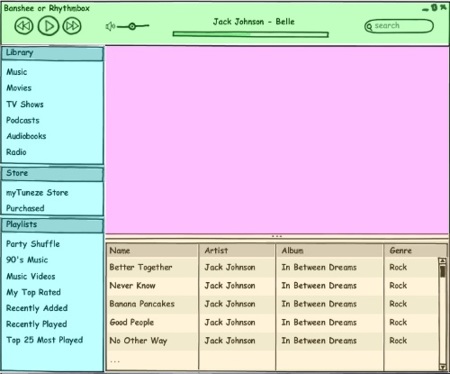
Task: Select the song Better Together
Action: [141, 267]
